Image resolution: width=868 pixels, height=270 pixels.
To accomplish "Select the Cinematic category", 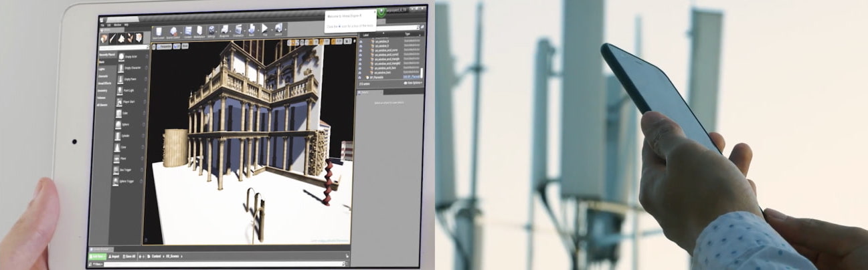I will (104, 76).
